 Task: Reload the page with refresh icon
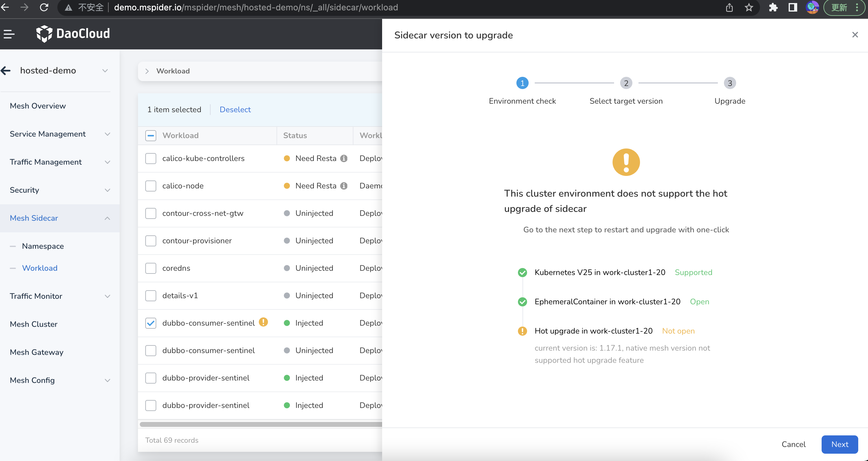coord(44,7)
